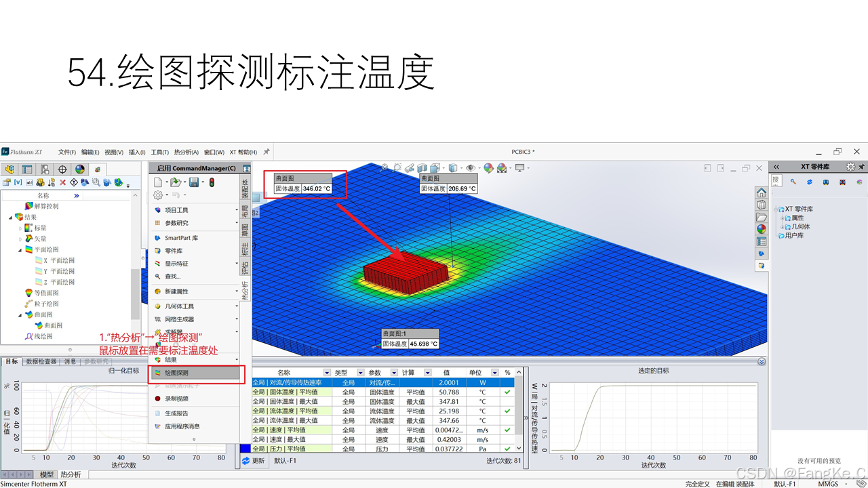Click the results tree vertical scrollbar
Image resolution: width=868 pixels, height=488 pixels.
(136, 296)
